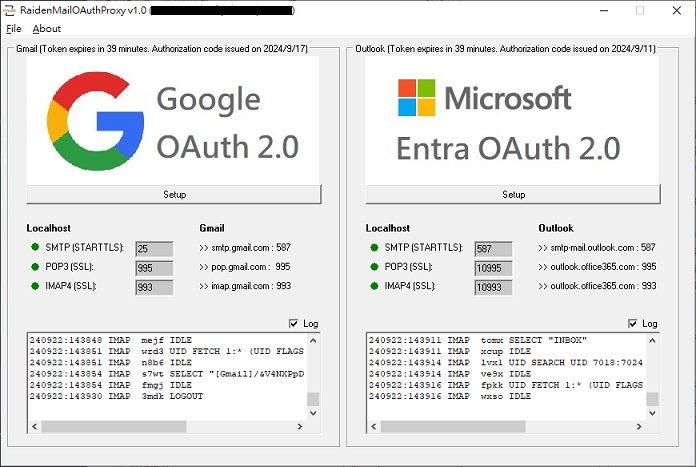Click the RaidenMailOAuthProxy title bar app icon

tap(9, 10)
